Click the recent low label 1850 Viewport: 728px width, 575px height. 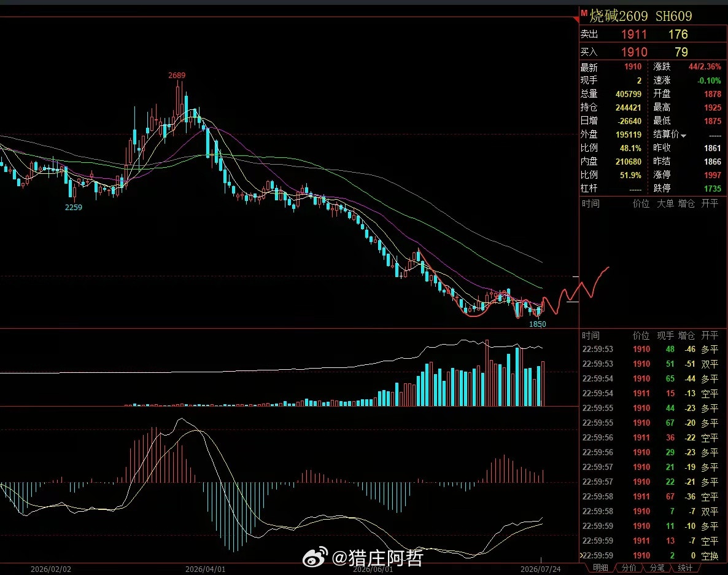coord(538,324)
